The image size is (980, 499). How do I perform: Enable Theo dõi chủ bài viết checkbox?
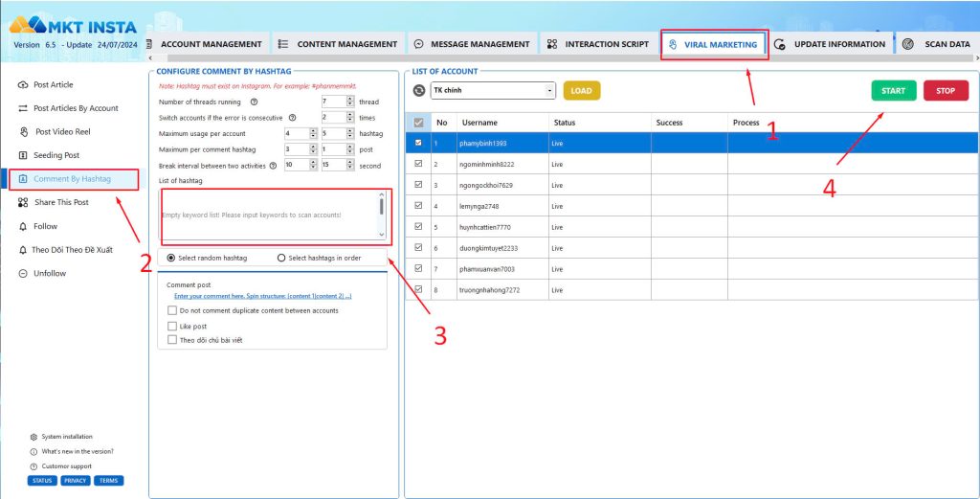pyautogui.click(x=172, y=340)
